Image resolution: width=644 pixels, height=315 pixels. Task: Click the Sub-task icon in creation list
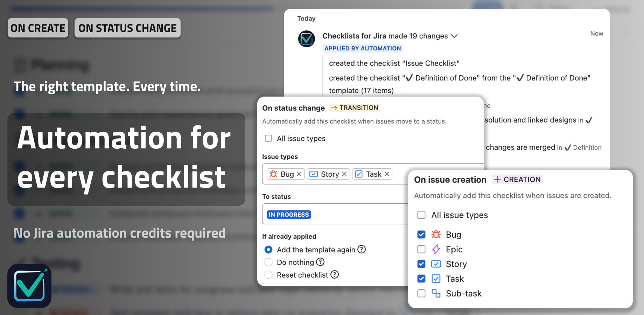tap(436, 293)
